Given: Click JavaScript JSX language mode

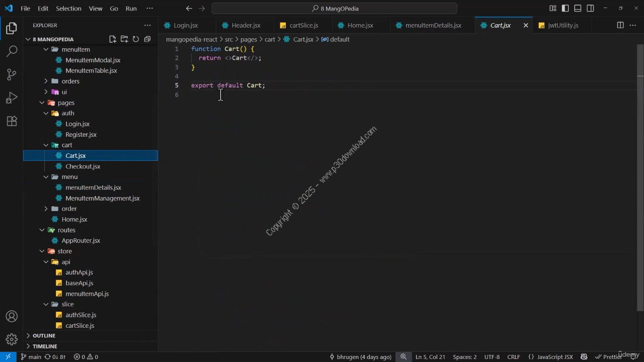Looking at the screenshot, I should [x=554, y=357].
